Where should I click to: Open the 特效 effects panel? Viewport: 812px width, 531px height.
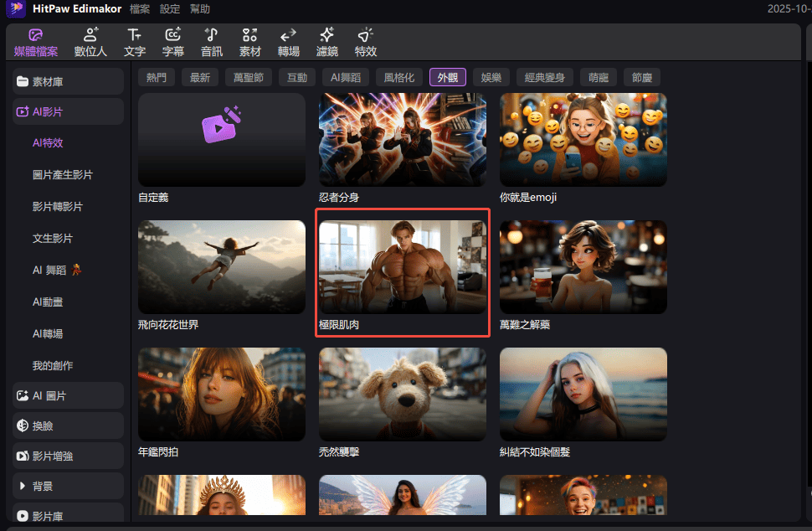pyautogui.click(x=365, y=41)
